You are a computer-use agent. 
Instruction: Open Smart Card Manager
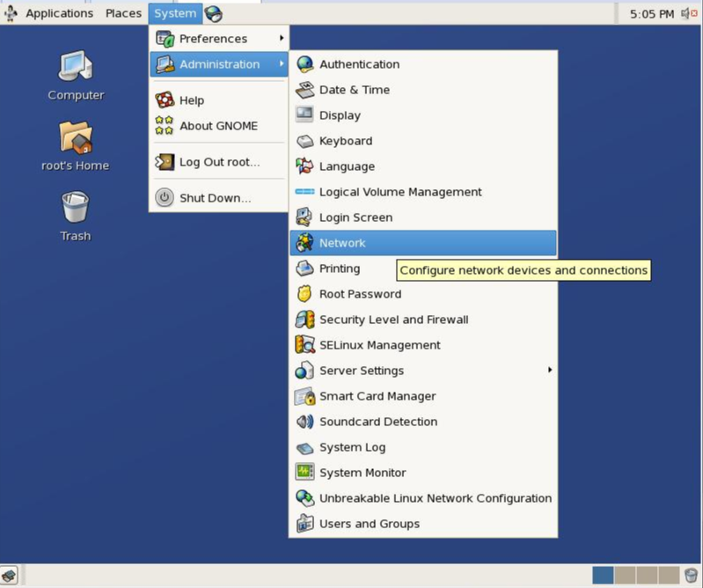point(423,396)
